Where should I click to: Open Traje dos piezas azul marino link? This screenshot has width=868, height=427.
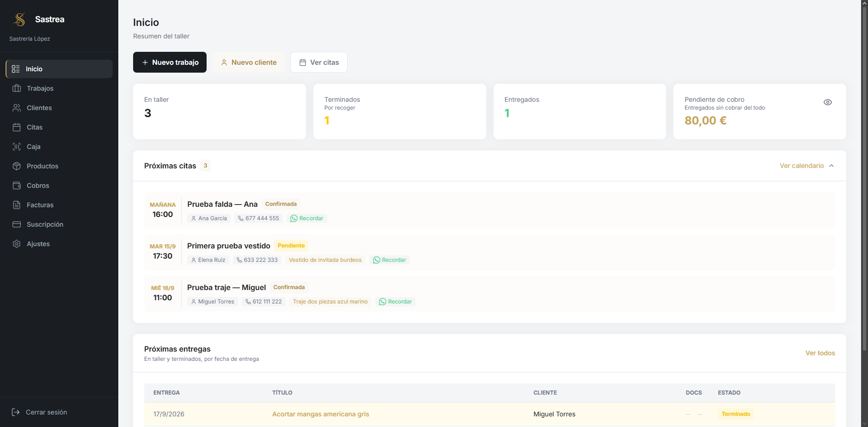tap(330, 302)
